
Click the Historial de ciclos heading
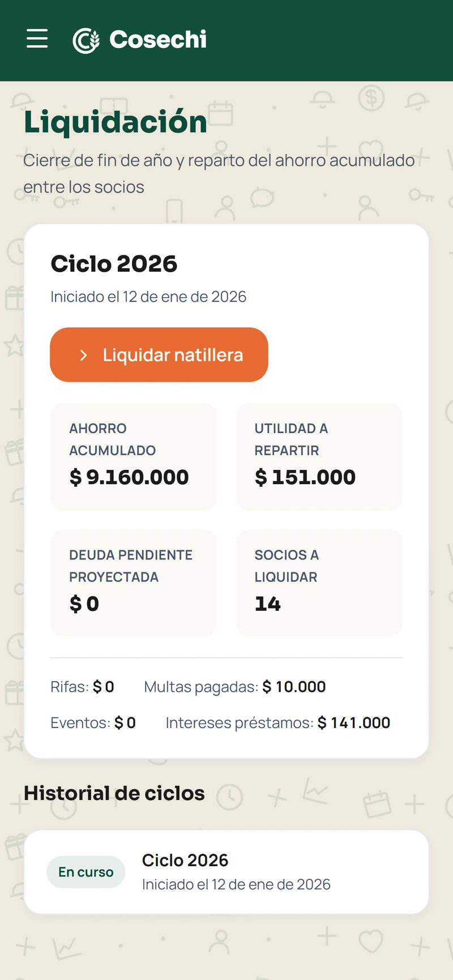click(114, 793)
